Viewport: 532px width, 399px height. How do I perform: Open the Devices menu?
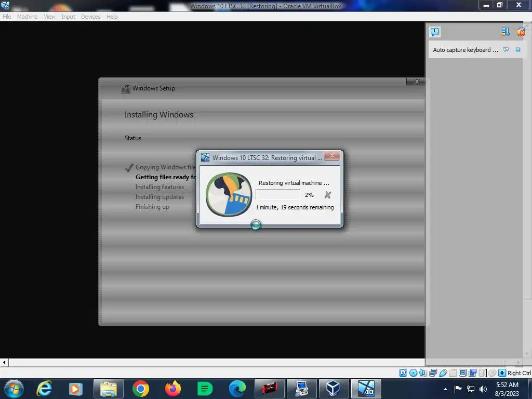click(x=90, y=17)
